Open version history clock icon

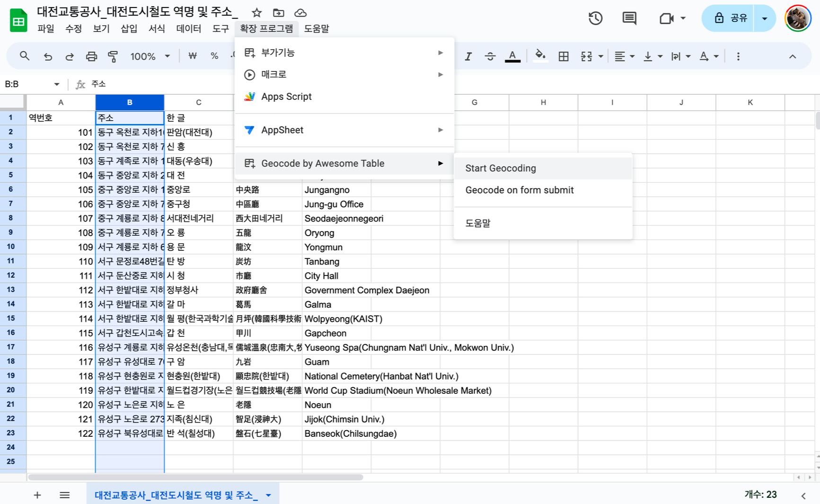pos(595,18)
